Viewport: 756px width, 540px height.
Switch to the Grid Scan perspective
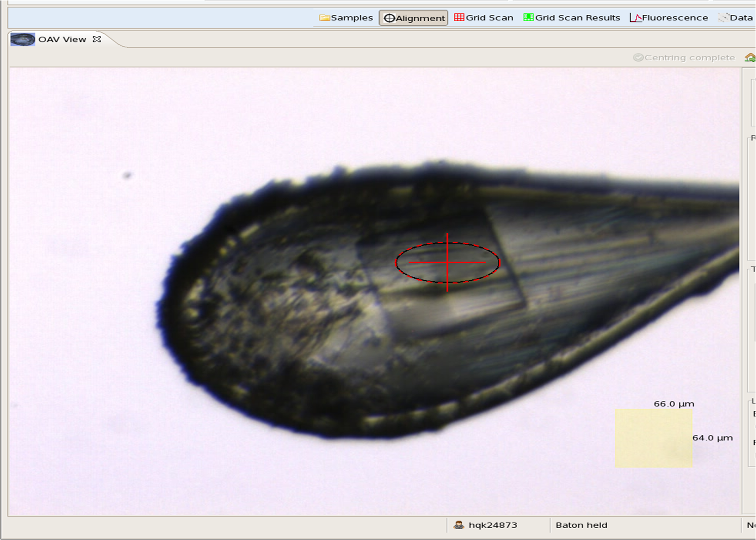[483, 18]
